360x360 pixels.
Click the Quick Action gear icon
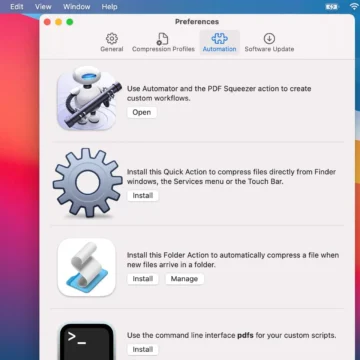[x=88, y=183]
